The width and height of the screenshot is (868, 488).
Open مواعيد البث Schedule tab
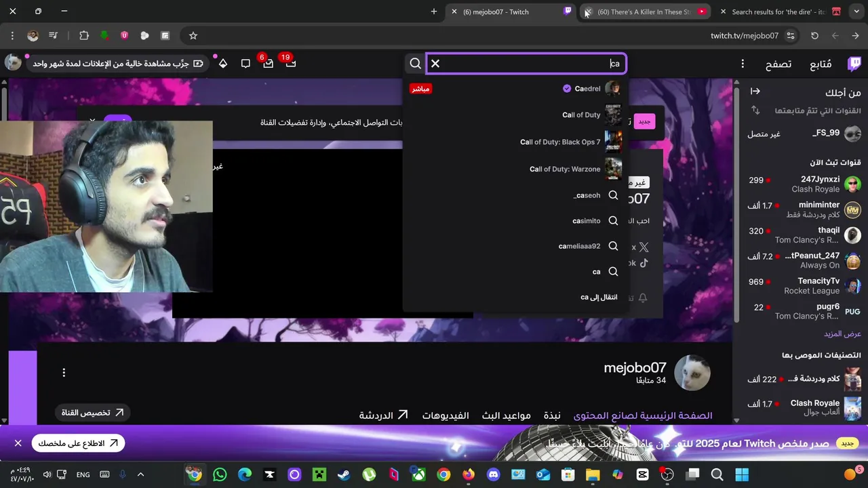point(507,415)
